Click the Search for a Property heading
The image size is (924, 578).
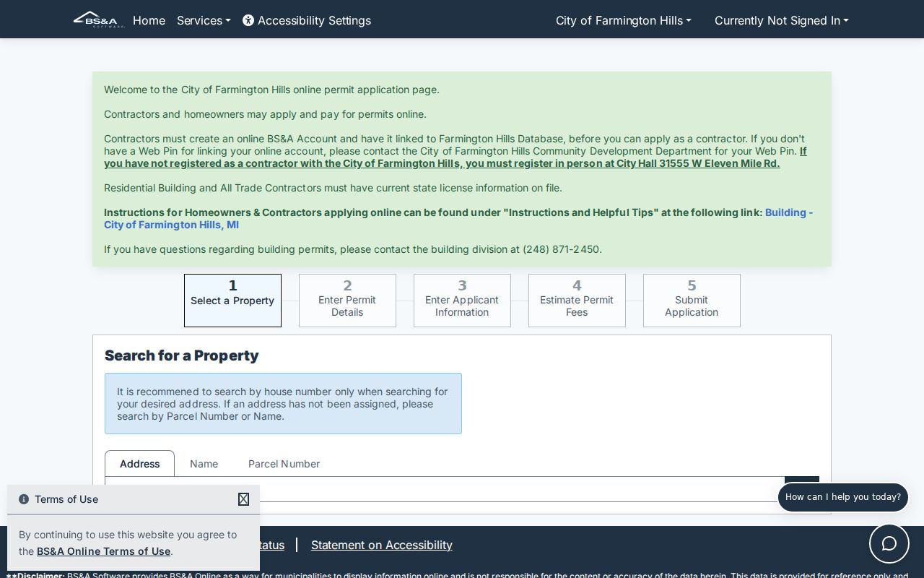tap(181, 355)
